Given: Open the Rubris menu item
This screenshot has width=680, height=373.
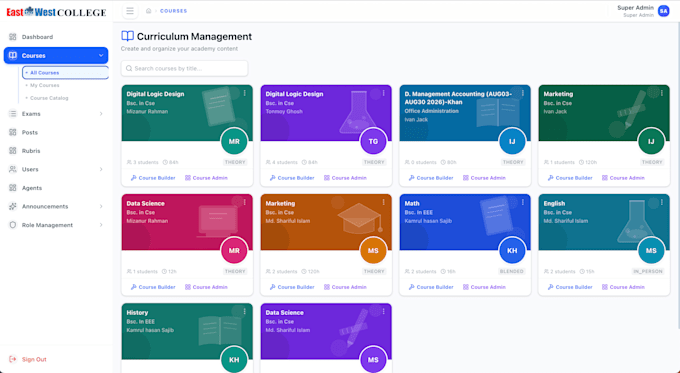Looking at the screenshot, I should coord(56,151).
